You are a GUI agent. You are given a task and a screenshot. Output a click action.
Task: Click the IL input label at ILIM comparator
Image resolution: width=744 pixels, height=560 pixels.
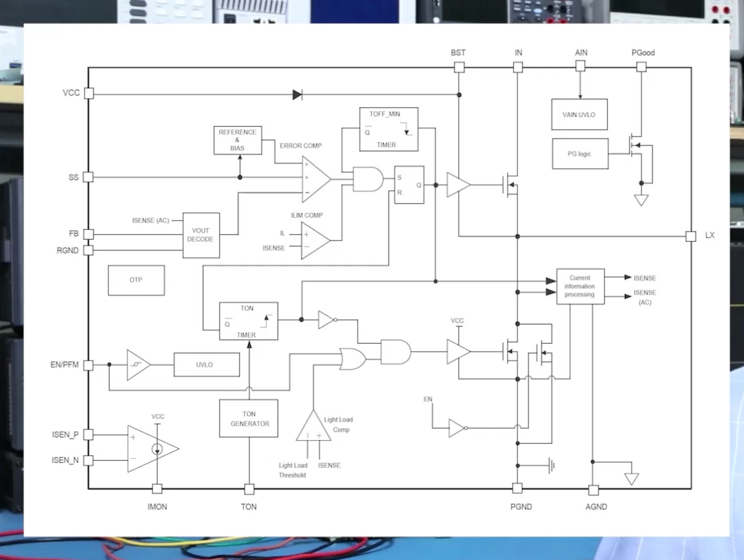coord(282,234)
